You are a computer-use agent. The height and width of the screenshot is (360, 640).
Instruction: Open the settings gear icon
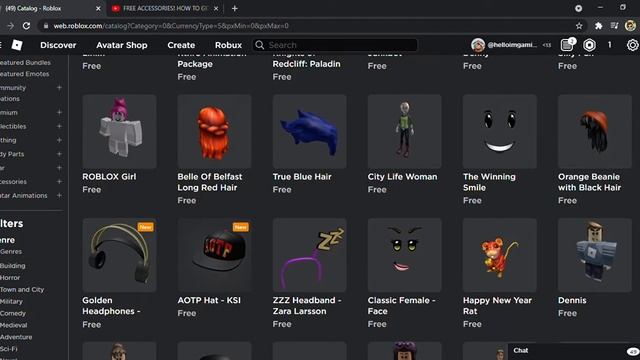[633, 45]
